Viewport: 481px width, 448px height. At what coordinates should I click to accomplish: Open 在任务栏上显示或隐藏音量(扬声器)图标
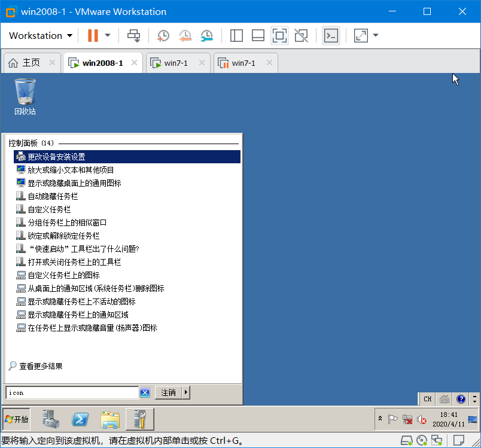click(127, 328)
